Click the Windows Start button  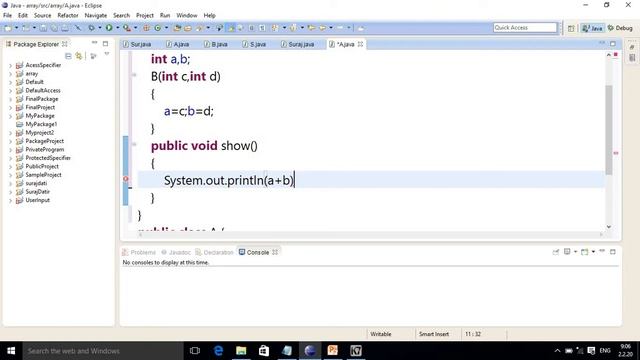[11, 351]
